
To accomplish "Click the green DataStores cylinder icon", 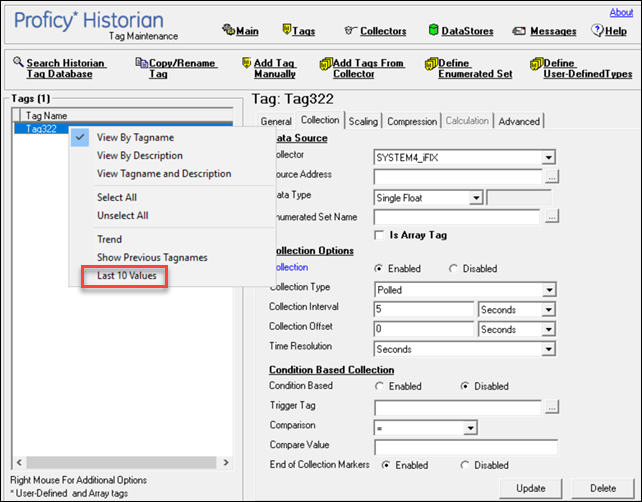I will point(433,29).
